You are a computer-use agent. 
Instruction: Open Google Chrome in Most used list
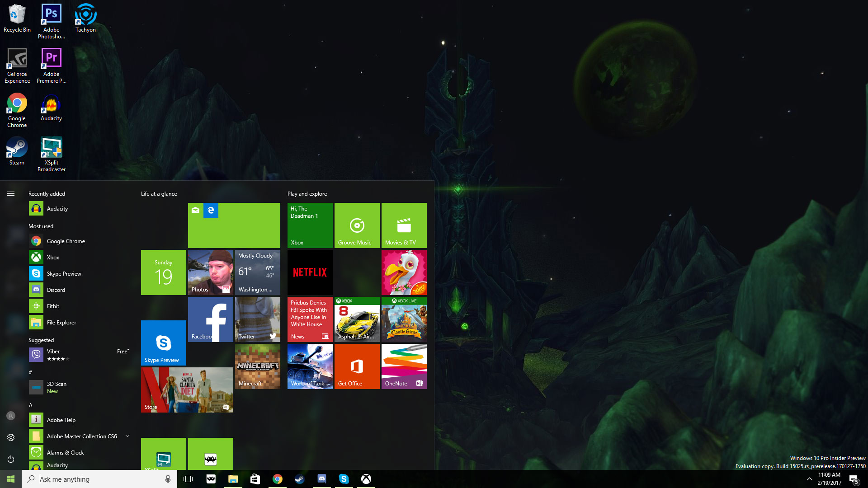tap(80, 241)
